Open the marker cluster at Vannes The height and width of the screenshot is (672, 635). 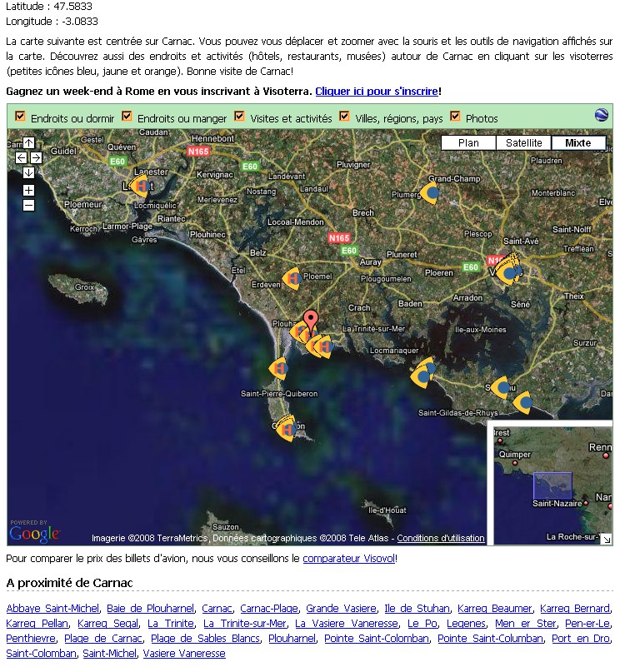[x=508, y=271]
